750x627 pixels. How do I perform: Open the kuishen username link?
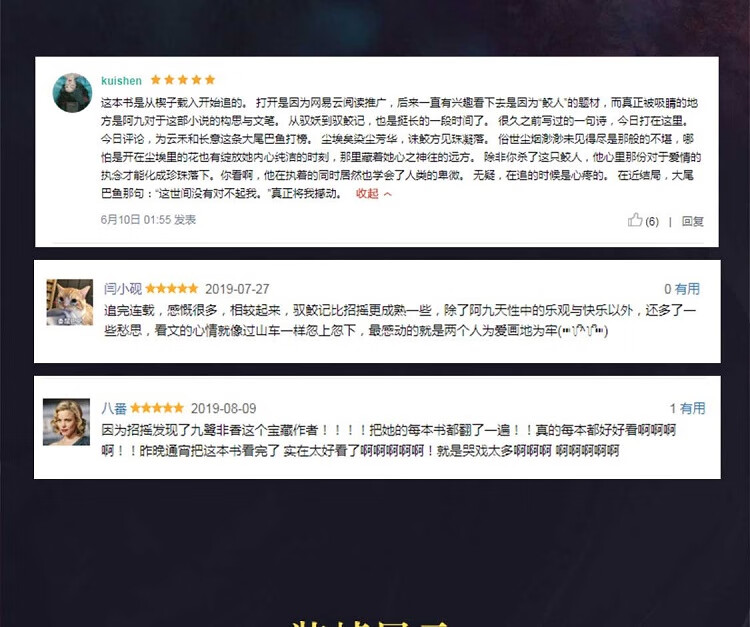click(x=121, y=80)
